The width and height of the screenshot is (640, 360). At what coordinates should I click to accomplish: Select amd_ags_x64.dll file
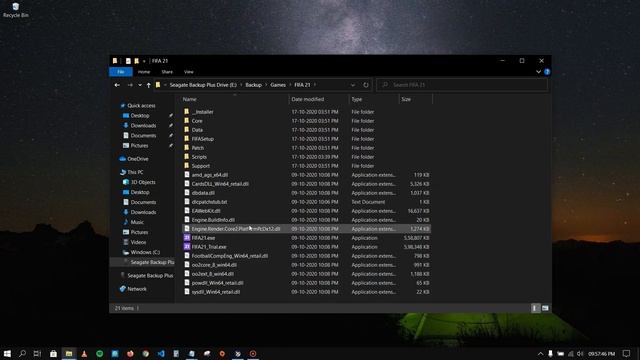point(210,175)
